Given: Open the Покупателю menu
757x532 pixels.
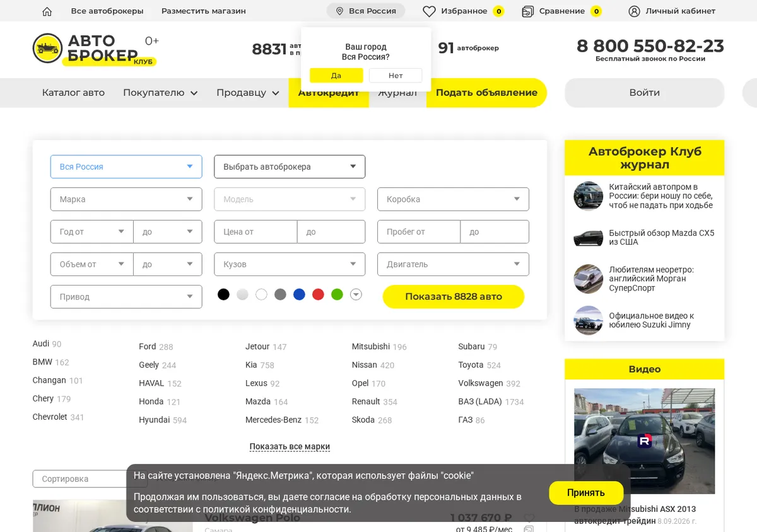Looking at the screenshot, I should pyautogui.click(x=160, y=93).
